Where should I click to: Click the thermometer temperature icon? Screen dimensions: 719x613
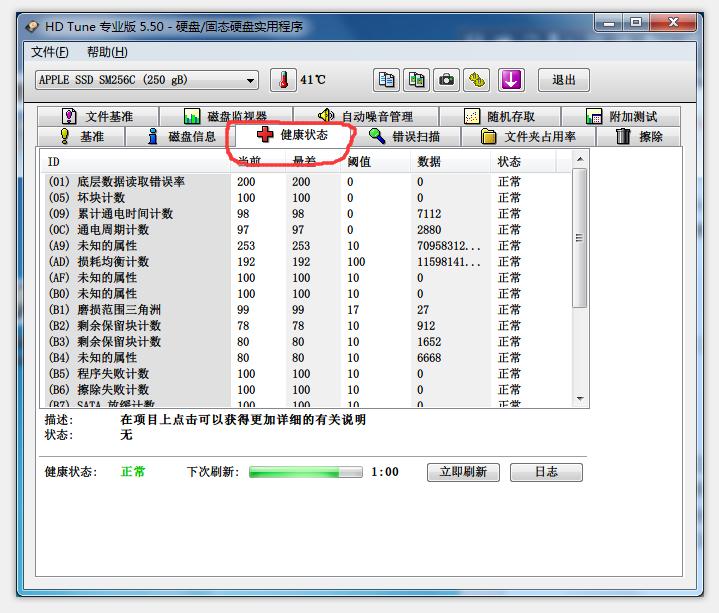pos(283,80)
